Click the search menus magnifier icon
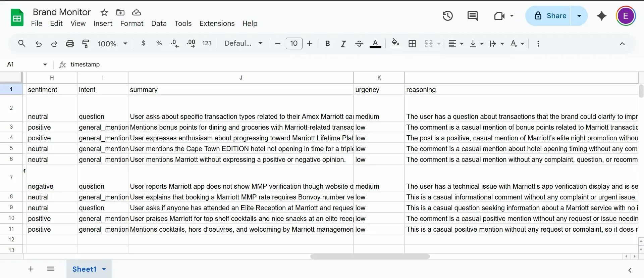Image resolution: width=644 pixels, height=278 pixels. [x=22, y=43]
